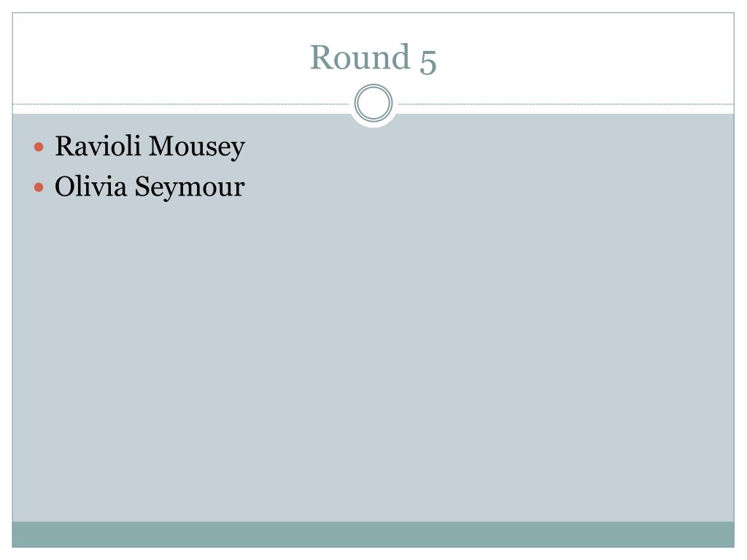Click the capital M in Mousey

click(x=161, y=146)
